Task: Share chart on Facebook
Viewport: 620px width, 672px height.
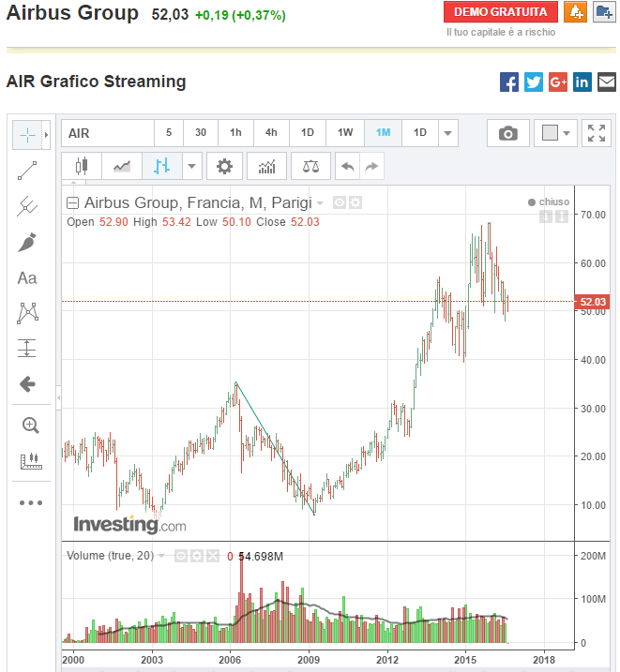Action: point(509,82)
